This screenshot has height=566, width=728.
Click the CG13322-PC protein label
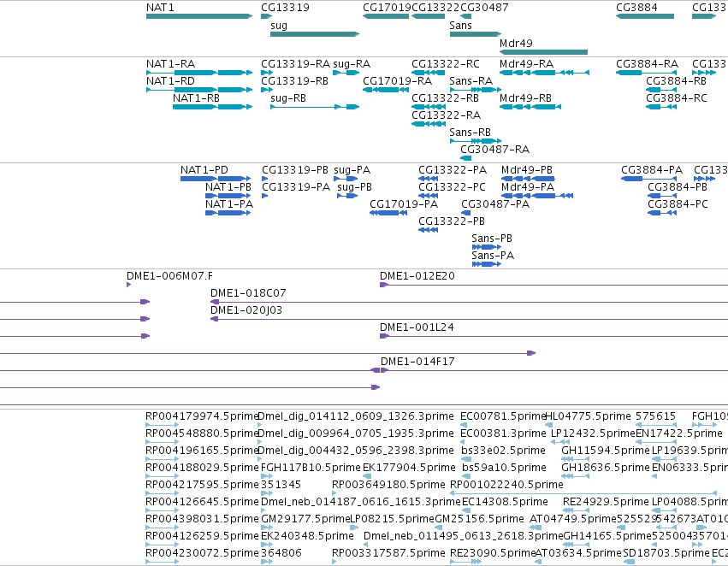[x=452, y=187]
